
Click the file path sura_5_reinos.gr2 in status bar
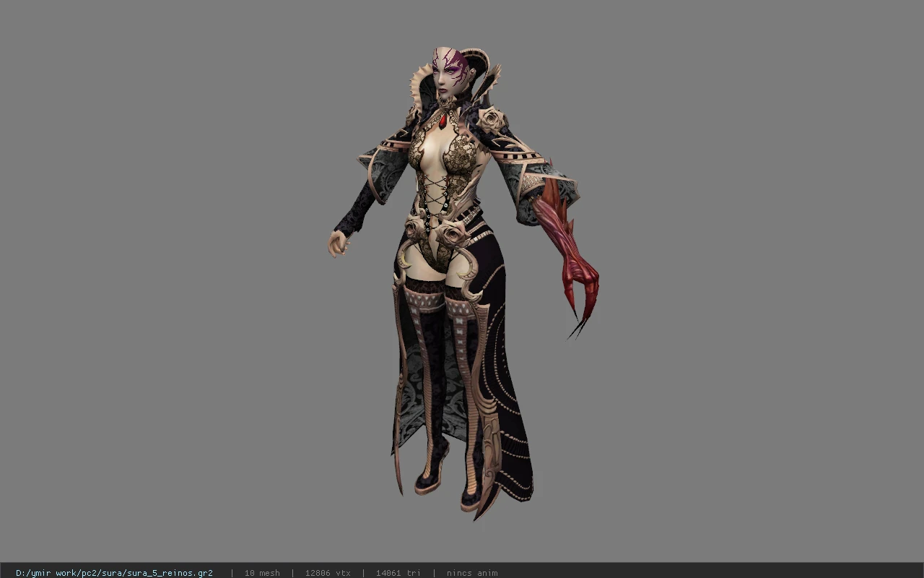click(x=114, y=573)
